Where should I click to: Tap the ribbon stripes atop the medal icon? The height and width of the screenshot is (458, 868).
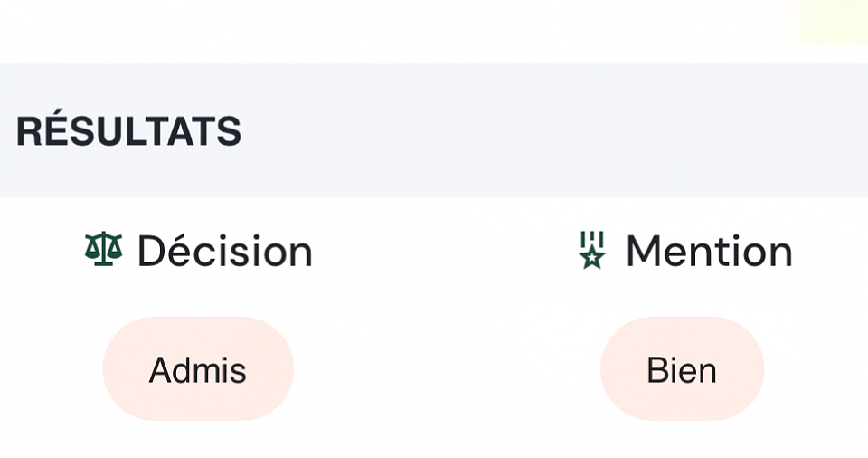click(592, 238)
